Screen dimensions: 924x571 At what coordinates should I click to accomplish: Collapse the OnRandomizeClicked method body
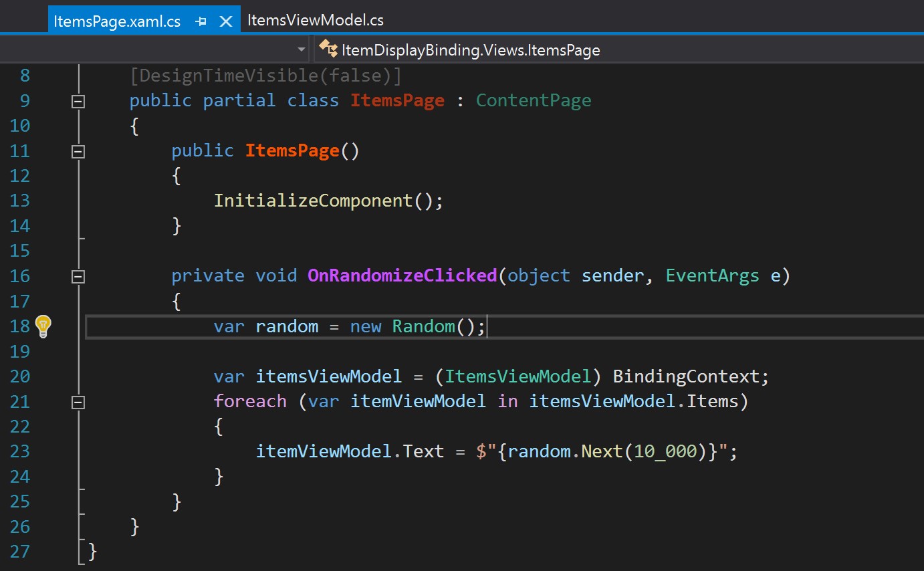coord(78,275)
